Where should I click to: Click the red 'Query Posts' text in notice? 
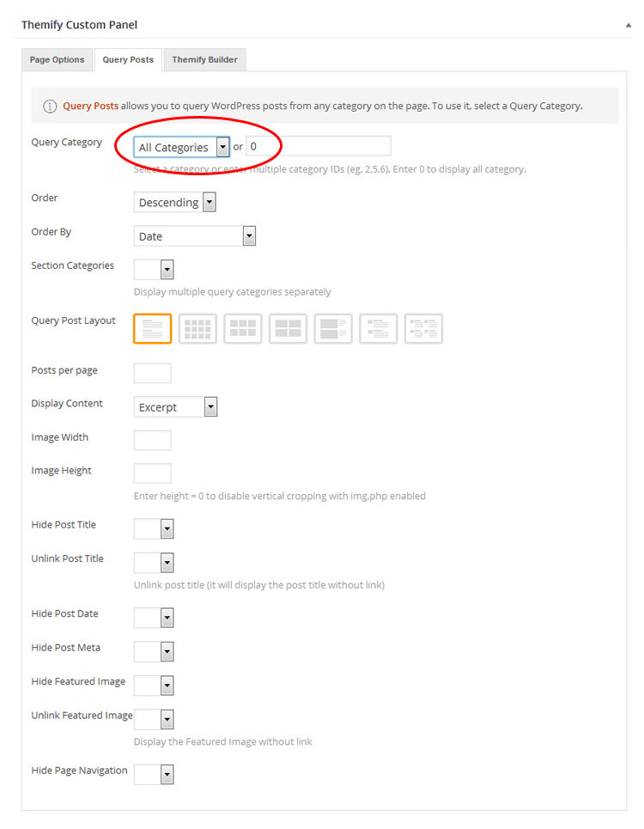[x=90, y=106]
